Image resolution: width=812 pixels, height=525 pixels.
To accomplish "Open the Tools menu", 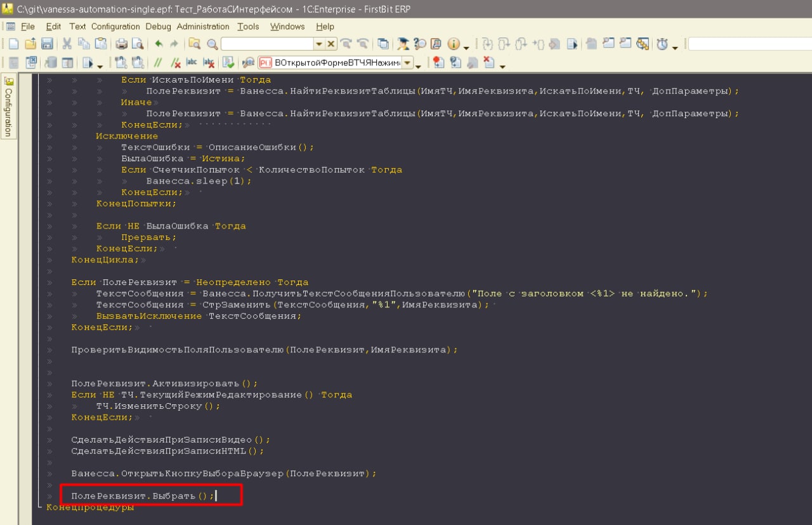I will 248,27.
